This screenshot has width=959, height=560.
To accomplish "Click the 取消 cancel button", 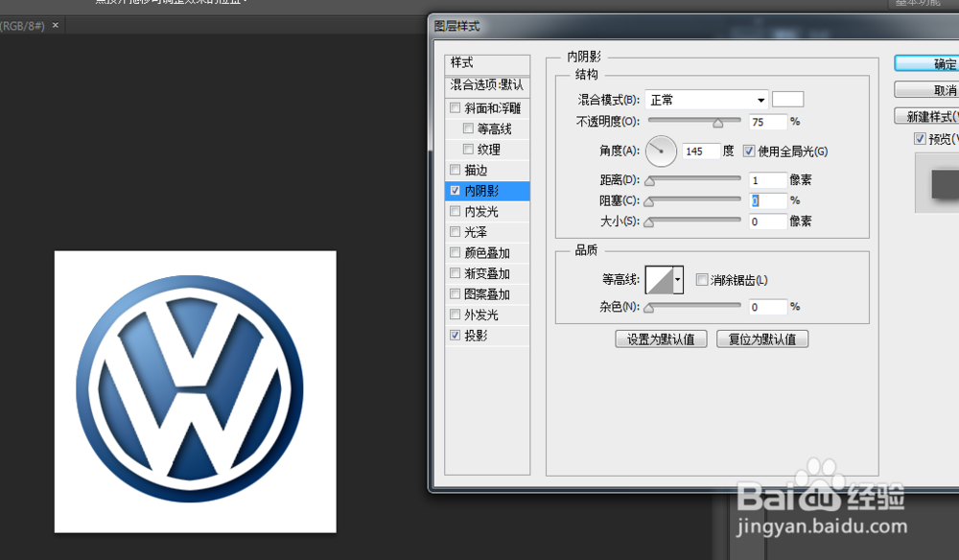I will 926,90.
